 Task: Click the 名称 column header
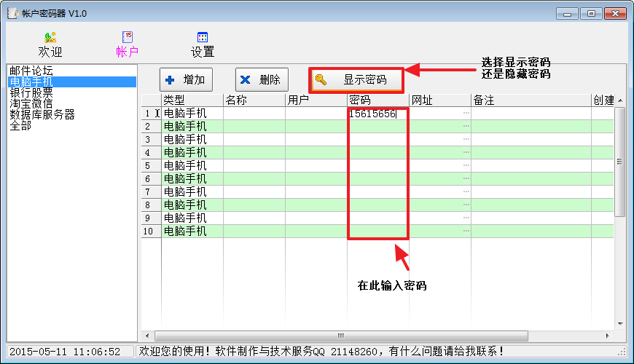[x=254, y=100]
